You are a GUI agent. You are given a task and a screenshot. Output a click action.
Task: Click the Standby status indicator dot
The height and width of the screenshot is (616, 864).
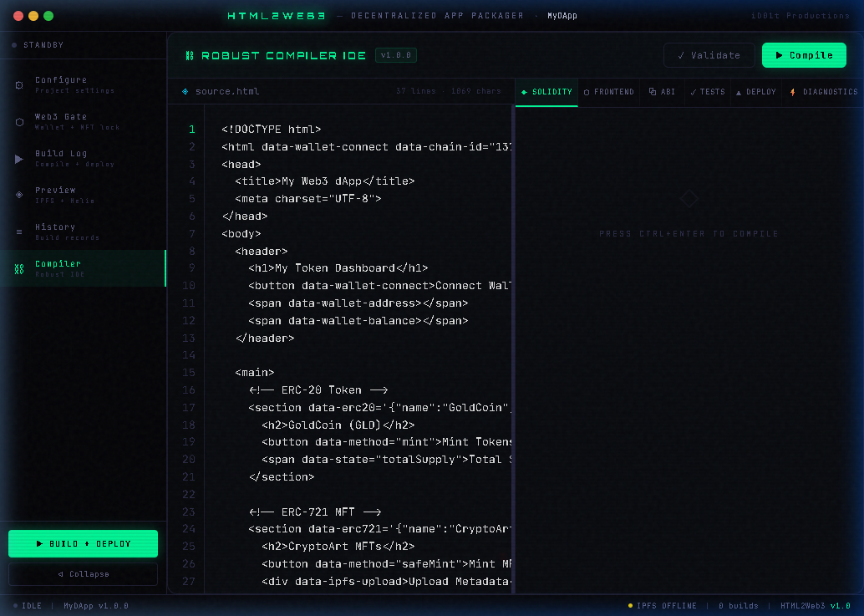[14, 45]
